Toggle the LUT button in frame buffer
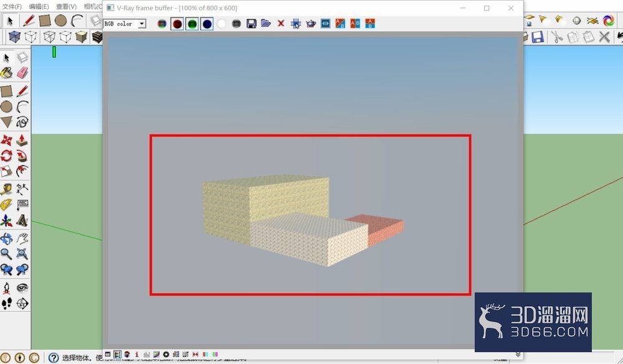The width and height of the screenshot is (623, 364). [186, 354]
